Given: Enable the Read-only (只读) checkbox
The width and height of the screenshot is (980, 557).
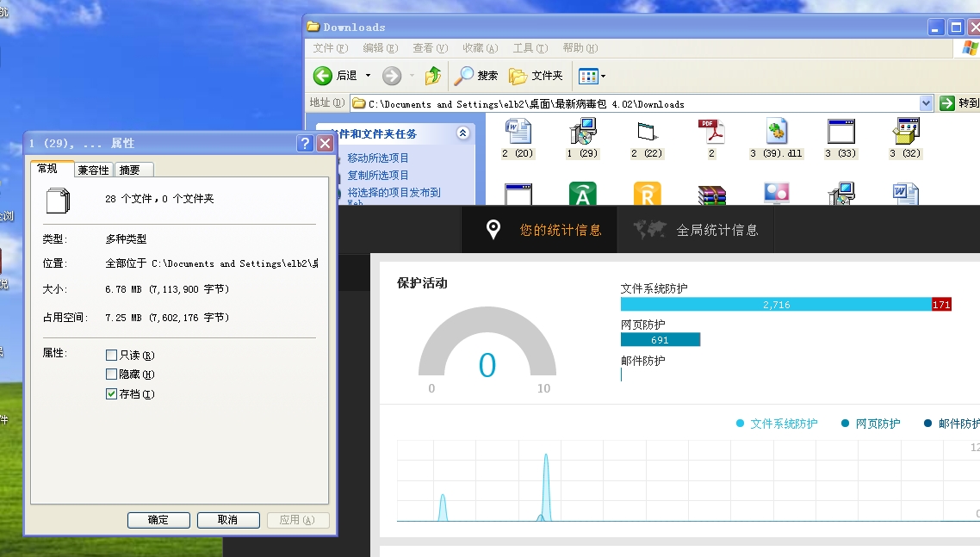Looking at the screenshot, I should pyautogui.click(x=111, y=356).
